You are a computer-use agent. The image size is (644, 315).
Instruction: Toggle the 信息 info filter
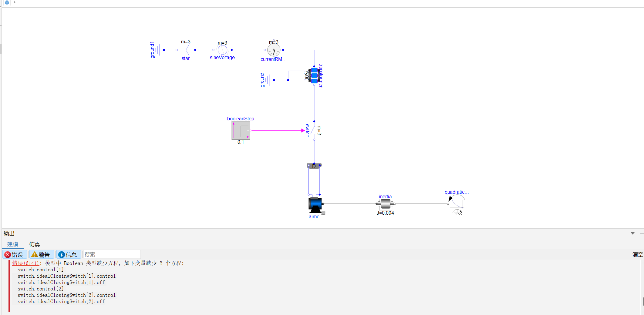pyautogui.click(x=69, y=255)
